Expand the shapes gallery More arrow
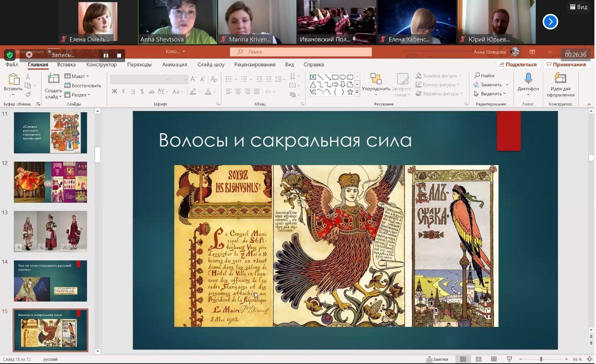The width and height of the screenshot is (596, 364). click(x=357, y=93)
